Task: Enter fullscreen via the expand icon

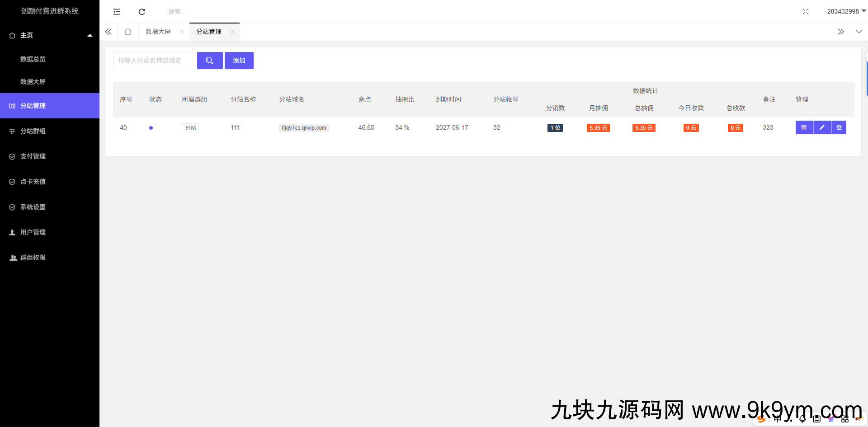Action: pos(806,11)
